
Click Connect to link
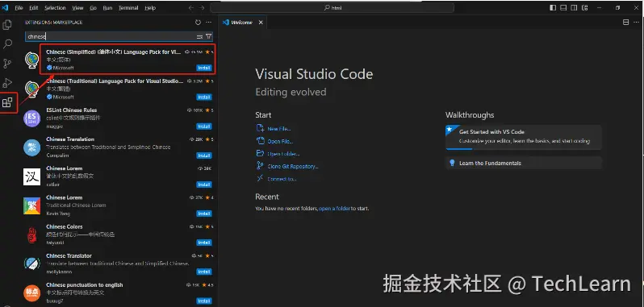[282, 179]
